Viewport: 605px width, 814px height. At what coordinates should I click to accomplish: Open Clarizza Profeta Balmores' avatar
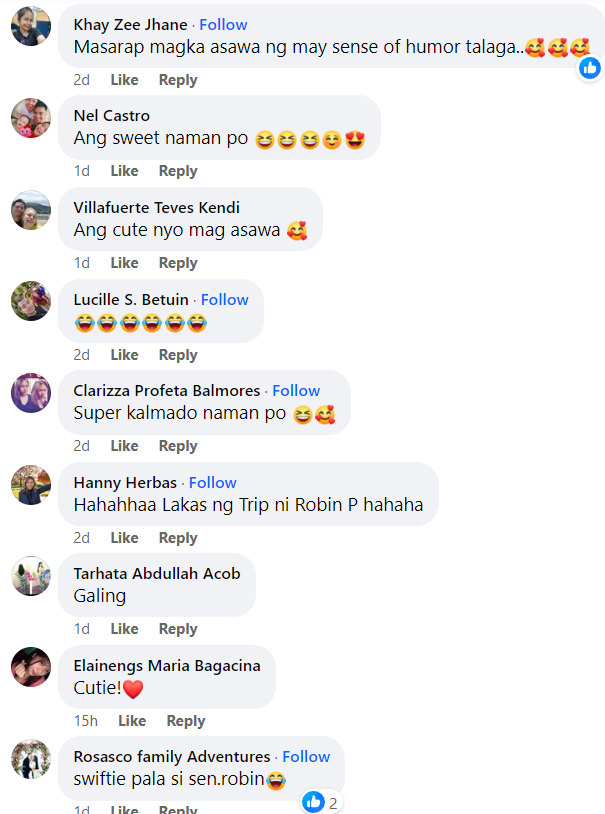tap(31, 393)
